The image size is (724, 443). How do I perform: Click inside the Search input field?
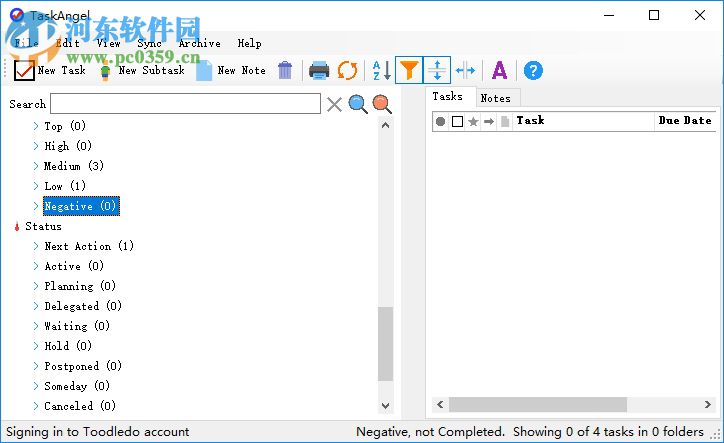pyautogui.click(x=185, y=103)
